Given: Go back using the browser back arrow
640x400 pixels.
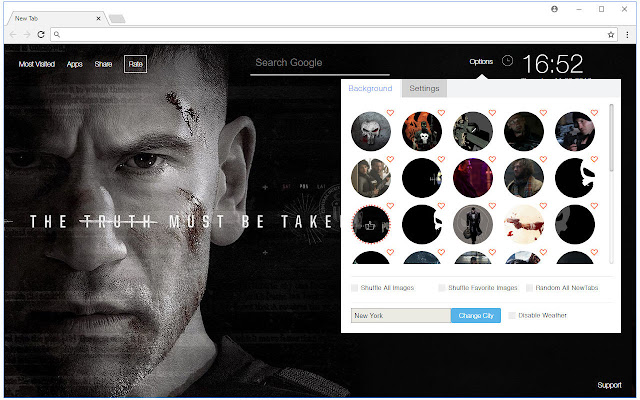Looking at the screenshot, I should point(13,35).
